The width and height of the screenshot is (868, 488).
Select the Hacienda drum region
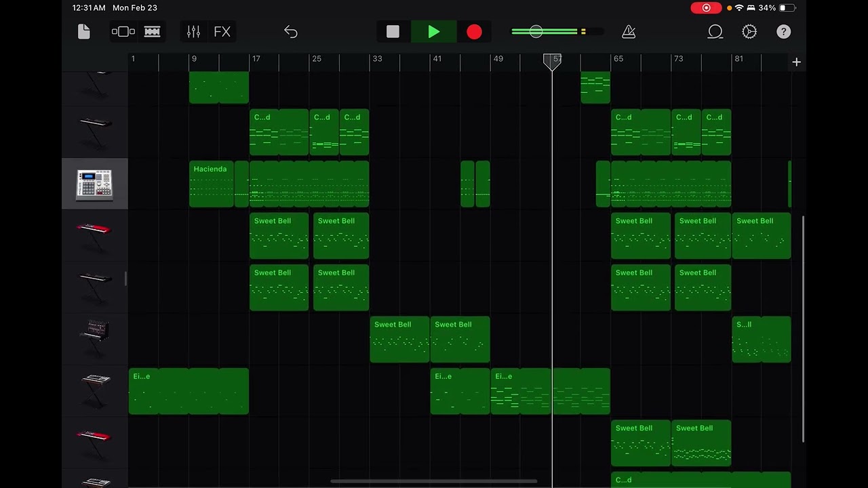pyautogui.click(x=212, y=184)
